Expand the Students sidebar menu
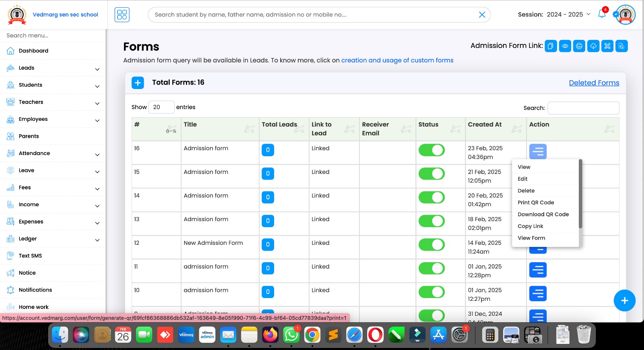 pos(53,85)
